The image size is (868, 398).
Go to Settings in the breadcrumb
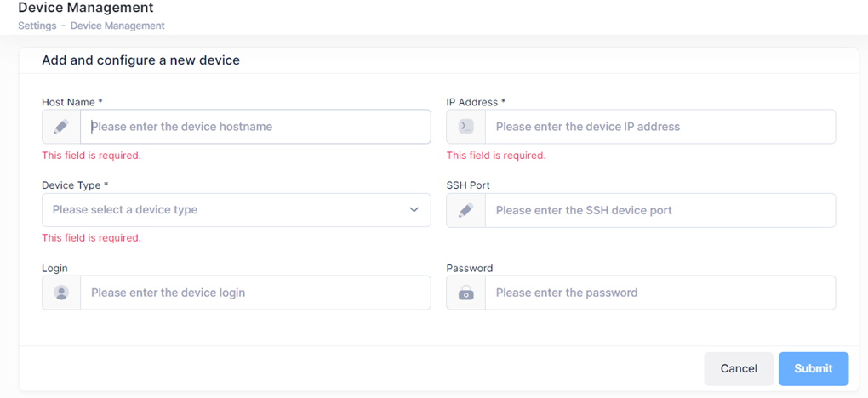click(x=37, y=26)
